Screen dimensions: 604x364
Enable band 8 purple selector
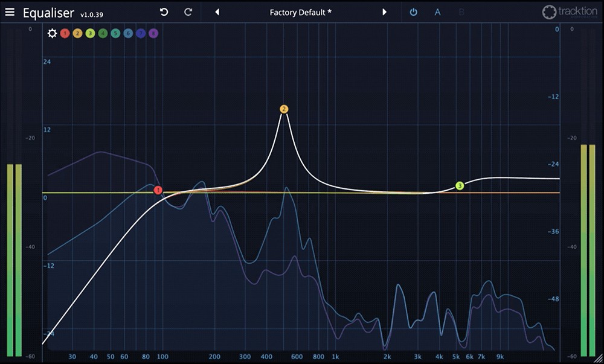[153, 33]
